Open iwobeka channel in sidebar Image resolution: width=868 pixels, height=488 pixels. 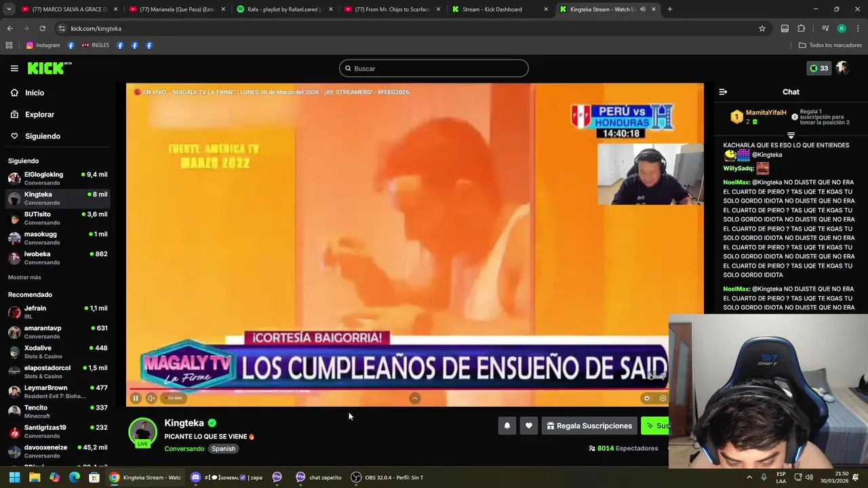point(58,258)
